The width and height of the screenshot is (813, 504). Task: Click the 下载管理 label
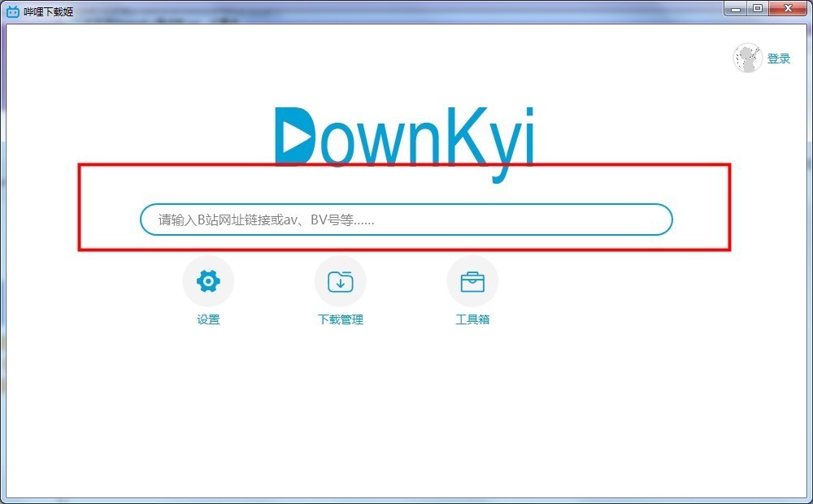click(x=341, y=319)
